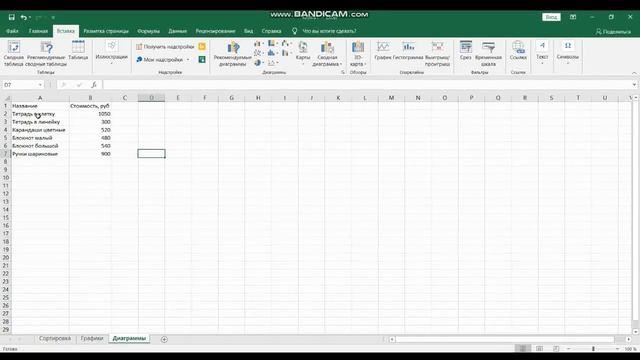The height and width of the screenshot is (360, 640).
Task: Click the Redo arrow icon
Action: pos(38,17)
